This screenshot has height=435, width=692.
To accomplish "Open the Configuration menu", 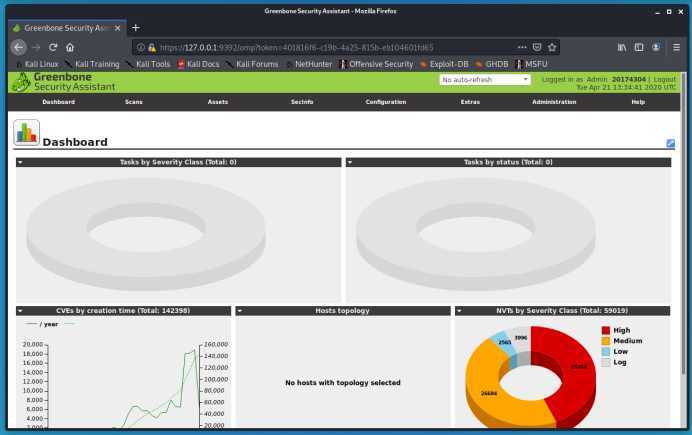I will pos(386,102).
